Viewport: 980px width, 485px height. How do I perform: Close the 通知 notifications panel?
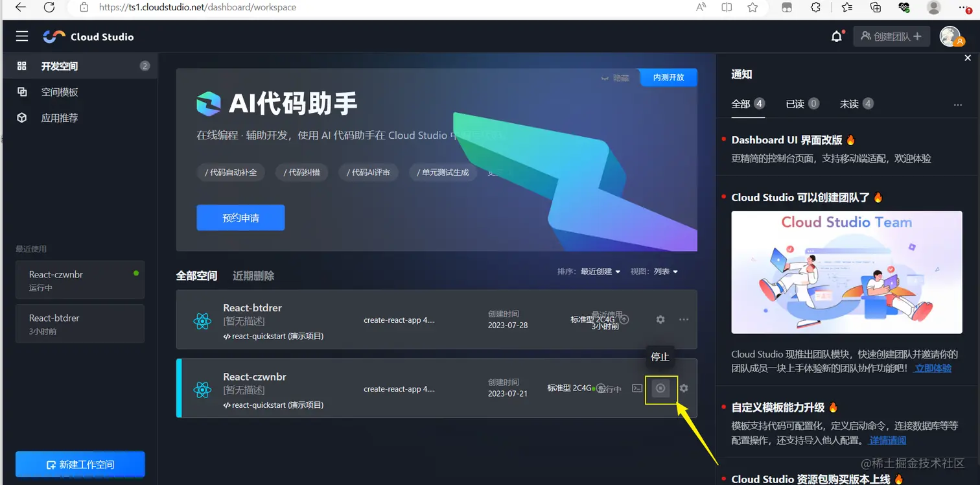[968, 58]
